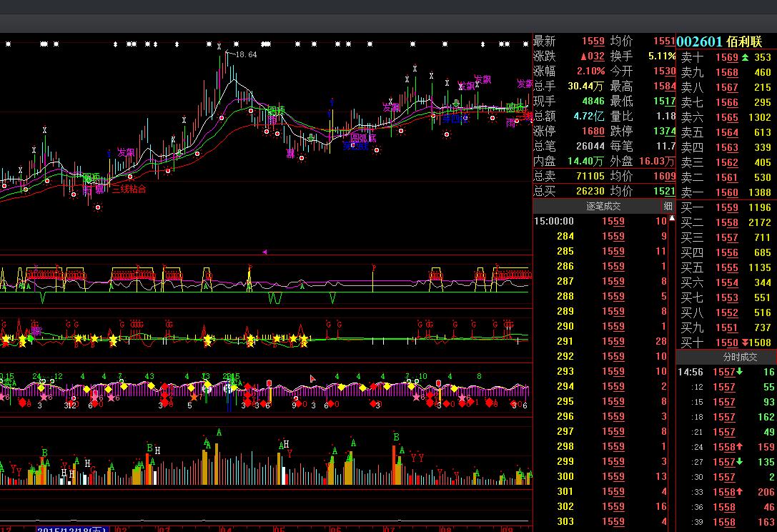This screenshot has height=532, width=777.
Task: Select the 买二 row with volume 2172
Action: [x=726, y=222]
